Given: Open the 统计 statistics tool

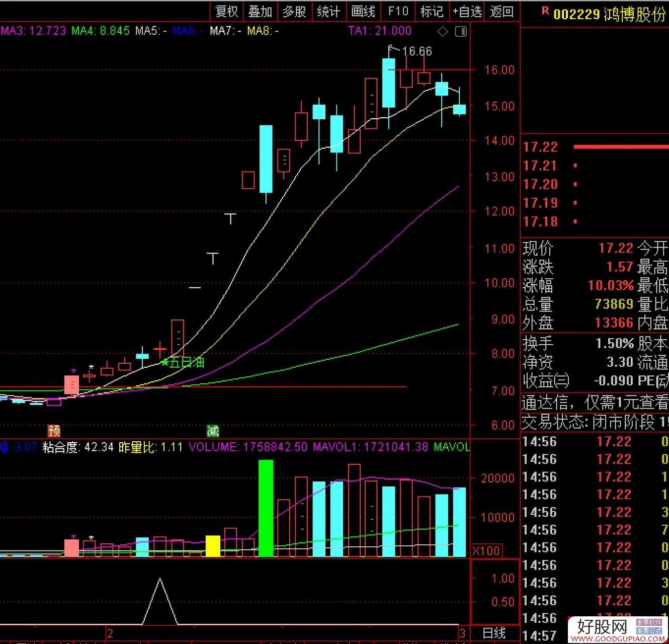Looking at the screenshot, I should [329, 11].
